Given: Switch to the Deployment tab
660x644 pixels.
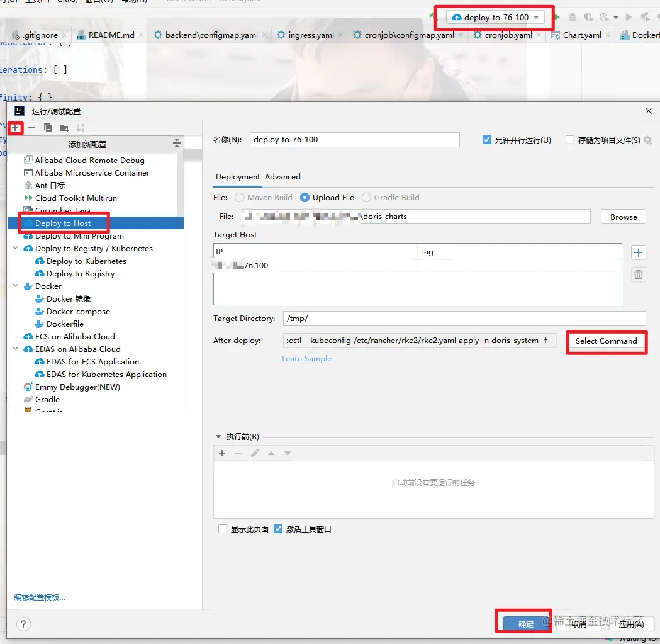Looking at the screenshot, I should 238,176.
